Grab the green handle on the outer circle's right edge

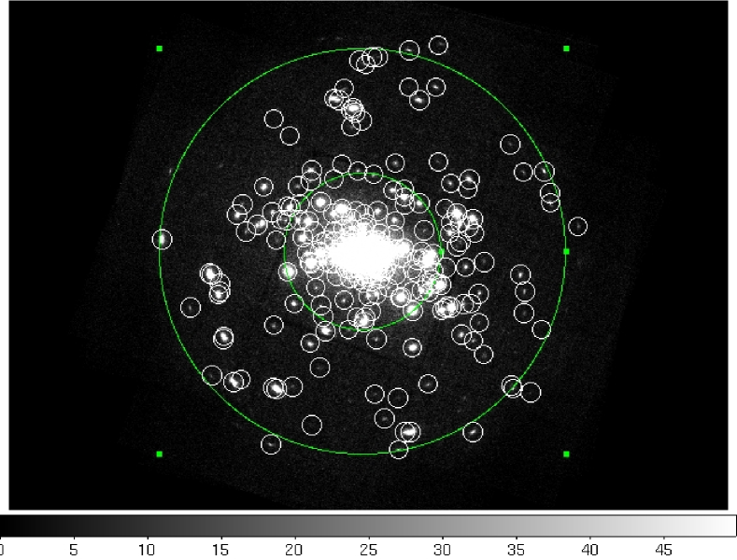566,251
